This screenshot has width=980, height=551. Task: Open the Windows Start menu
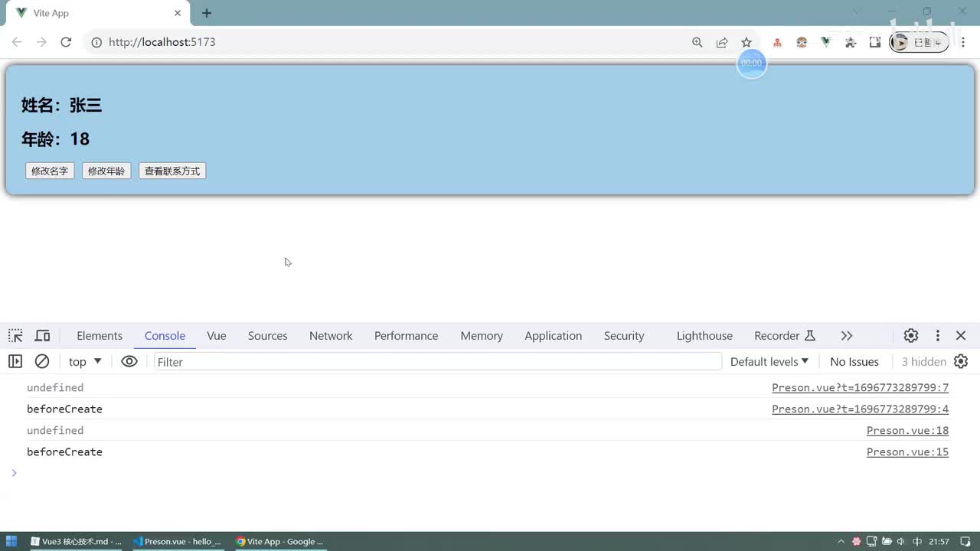tap(11, 541)
